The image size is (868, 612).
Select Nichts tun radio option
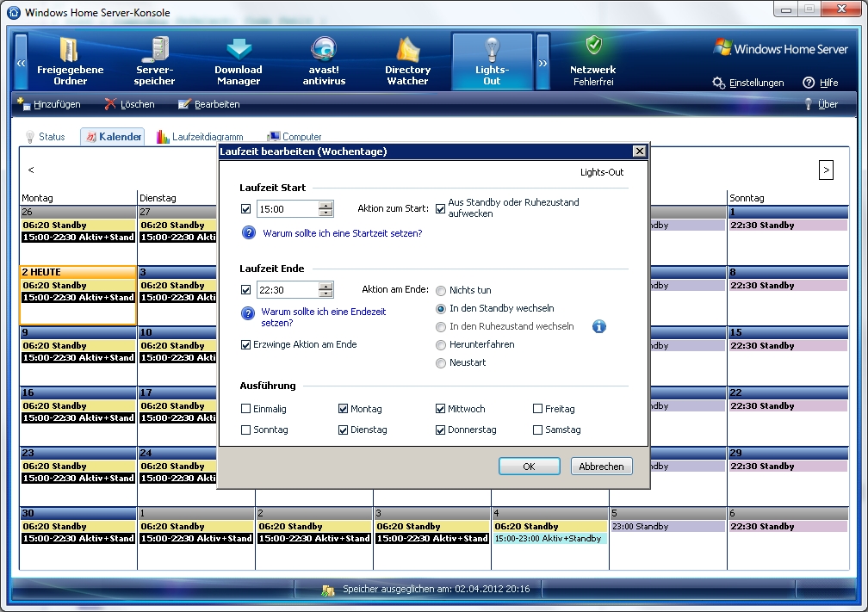[x=441, y=291]
